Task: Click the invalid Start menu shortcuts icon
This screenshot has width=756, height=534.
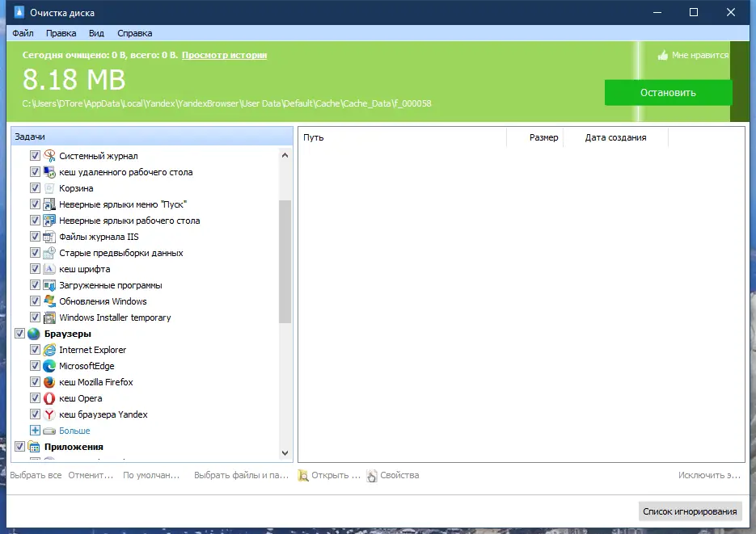Action: 49,204
